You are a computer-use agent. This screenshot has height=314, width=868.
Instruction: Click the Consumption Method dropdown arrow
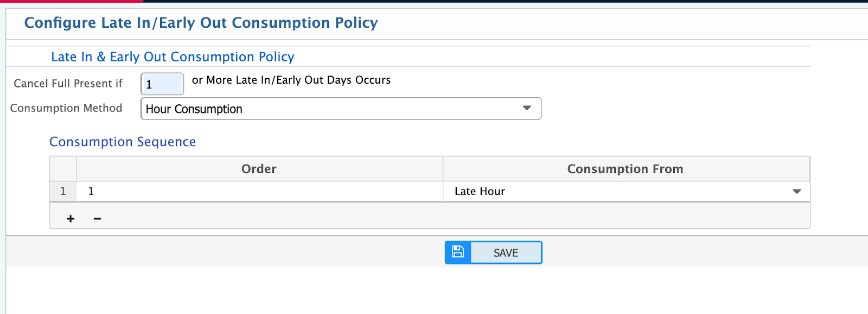(x=526, y=108)
